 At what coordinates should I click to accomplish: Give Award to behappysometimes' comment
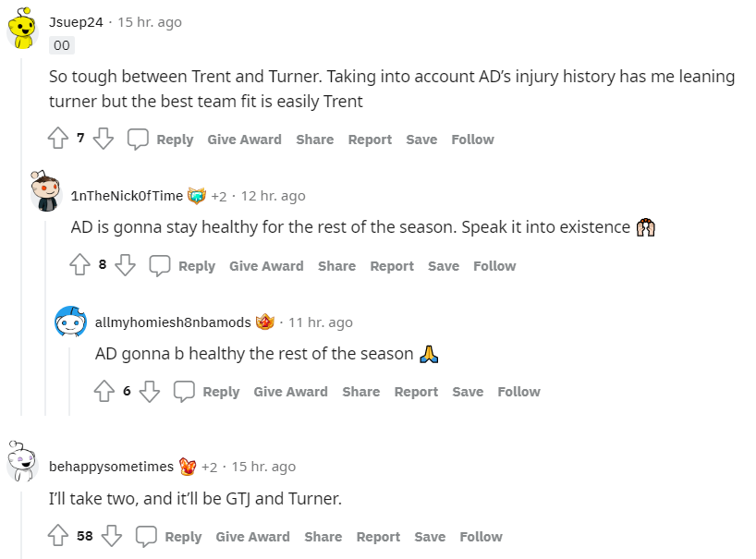coord(252,537)
